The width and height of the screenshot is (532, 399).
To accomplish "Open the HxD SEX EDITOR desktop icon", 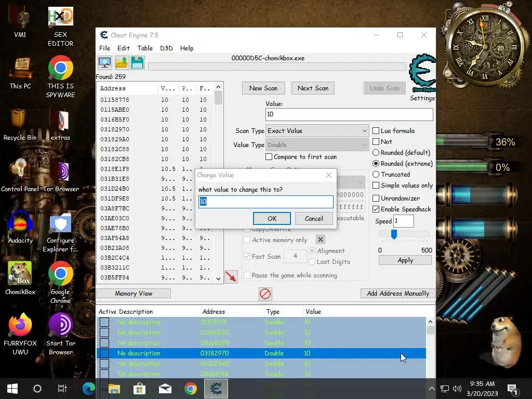I will click(60, 27).
